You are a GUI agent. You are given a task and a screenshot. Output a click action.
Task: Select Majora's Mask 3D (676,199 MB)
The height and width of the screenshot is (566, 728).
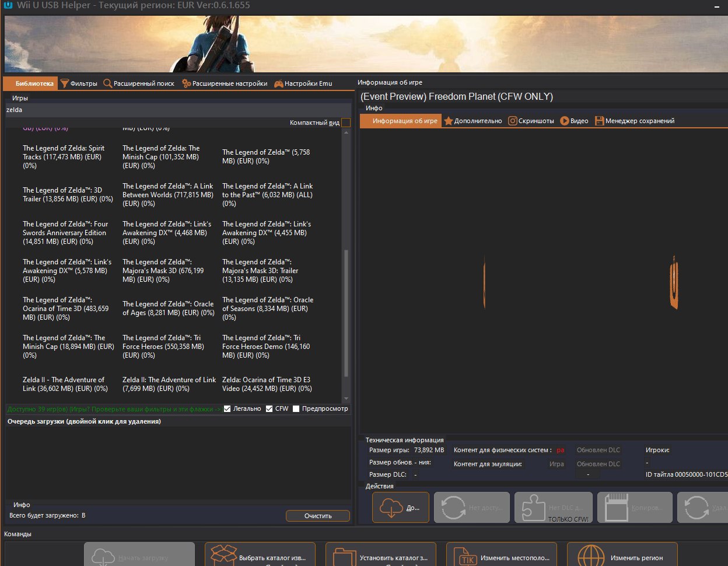(x=163, y=271)
